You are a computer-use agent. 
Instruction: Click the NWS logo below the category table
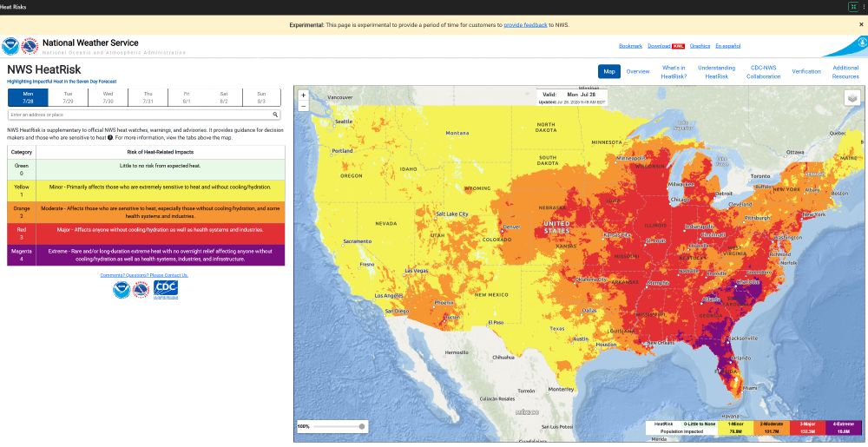click(141, 290)
